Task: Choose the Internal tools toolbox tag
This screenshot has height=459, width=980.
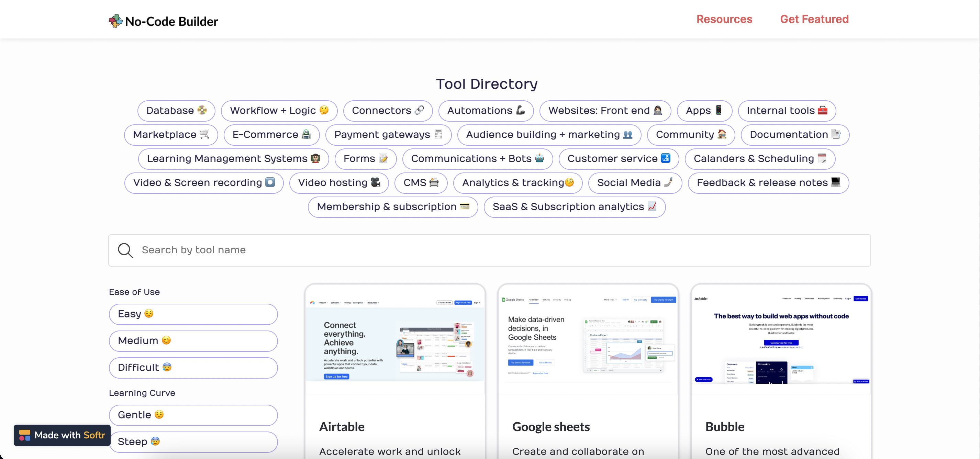Action: [787, 111]
